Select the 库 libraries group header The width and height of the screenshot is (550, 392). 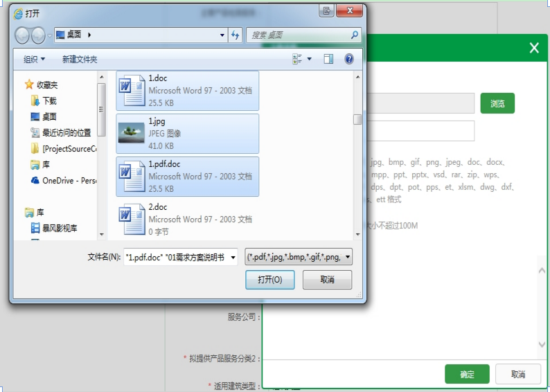click(x=35, y=213)
